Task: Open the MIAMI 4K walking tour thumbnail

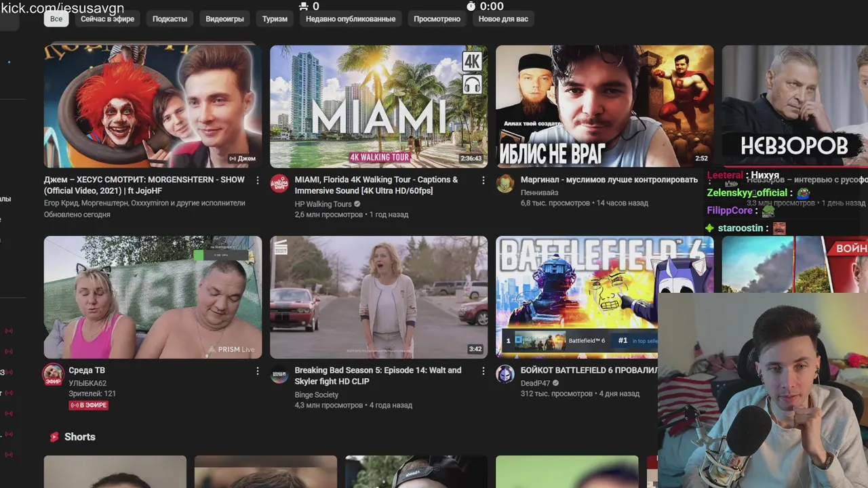Action: click(378, 106)
